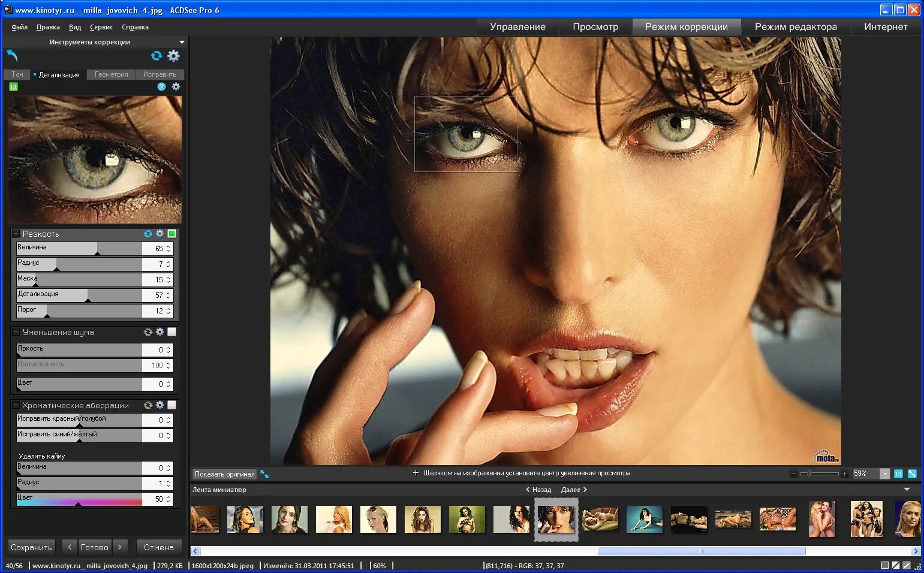Image resolution: width=924 pixels, height=573 pixels.
Task: Click the filmstrip scrollbar right arrow
Action: point(916,551)
